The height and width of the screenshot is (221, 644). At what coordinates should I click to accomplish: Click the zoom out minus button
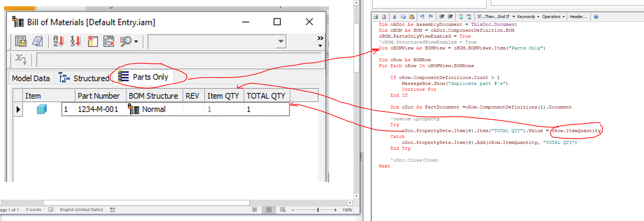[293, 210]
